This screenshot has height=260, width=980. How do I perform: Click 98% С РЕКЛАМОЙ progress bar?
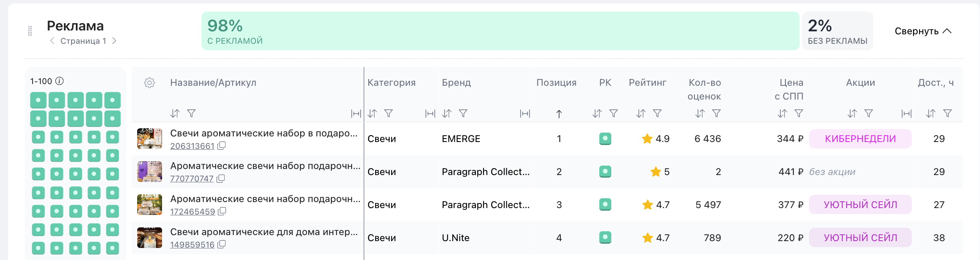coord(500,31)
